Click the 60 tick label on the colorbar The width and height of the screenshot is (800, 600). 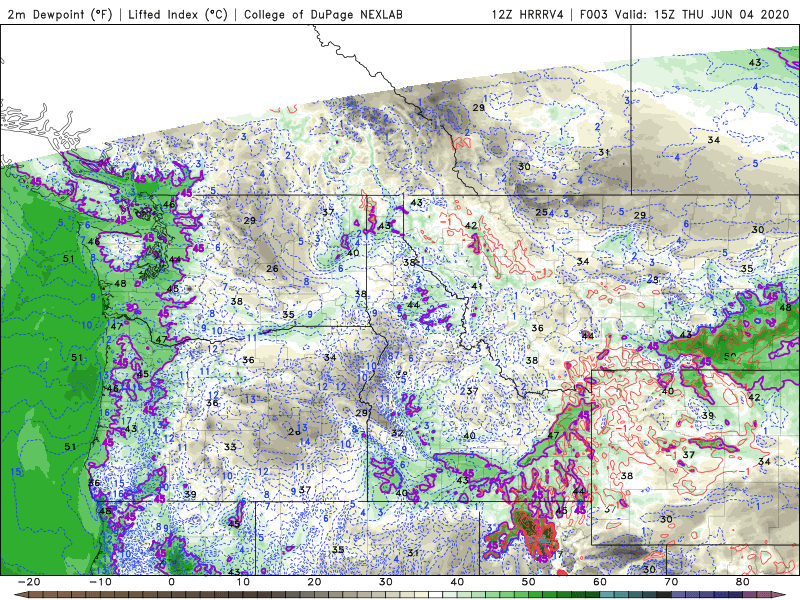[x=600, y=582]
